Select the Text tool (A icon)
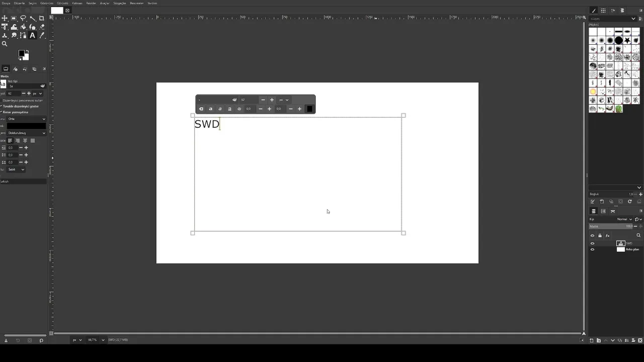The height and width of the screenshot is (362, 644). point(33,35)
